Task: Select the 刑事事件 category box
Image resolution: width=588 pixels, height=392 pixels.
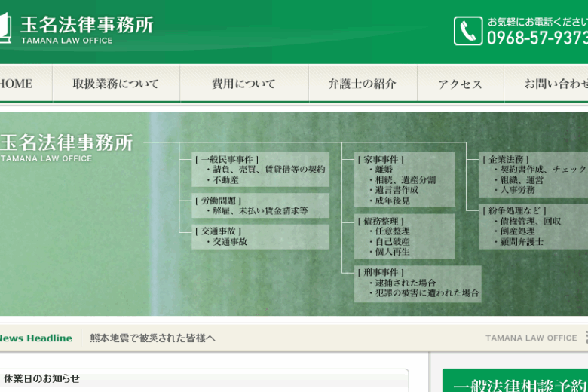Action: click(x=418, y=283)
